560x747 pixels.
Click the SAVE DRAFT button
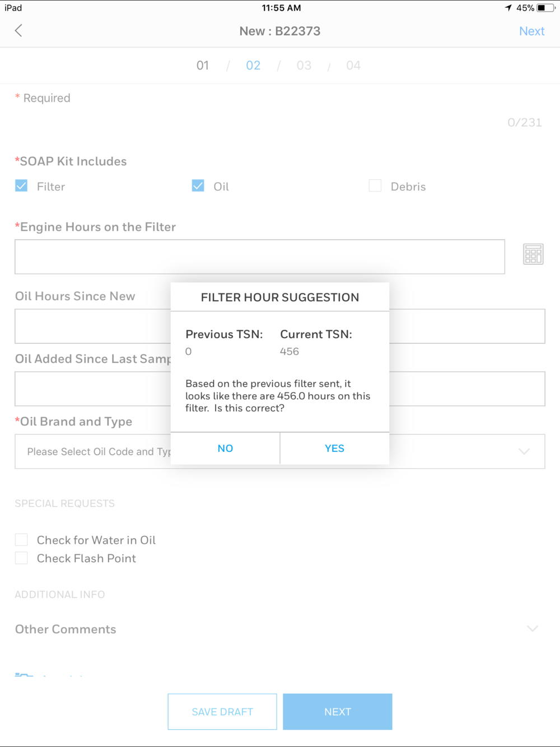click(x=222, y=712)
